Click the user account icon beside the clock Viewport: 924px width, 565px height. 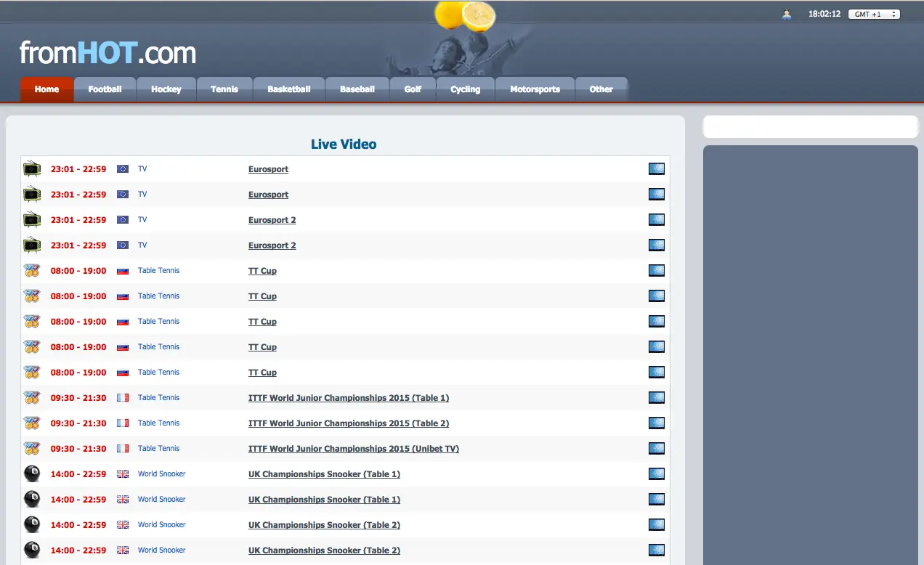pyautogui.click(x=787, y=15)
